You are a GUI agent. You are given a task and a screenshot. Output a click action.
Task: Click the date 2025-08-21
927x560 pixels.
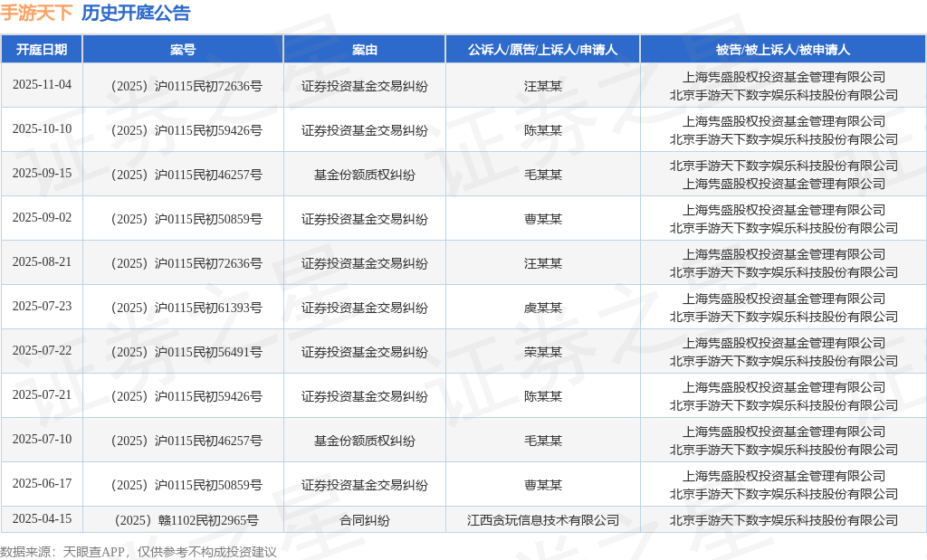(x=42, y=261)
